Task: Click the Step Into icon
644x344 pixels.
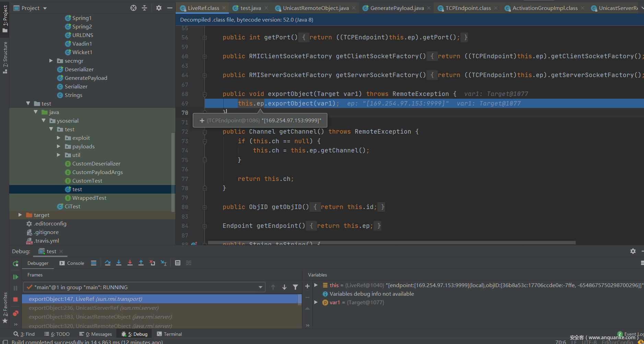Action: (x=119, y=263)
